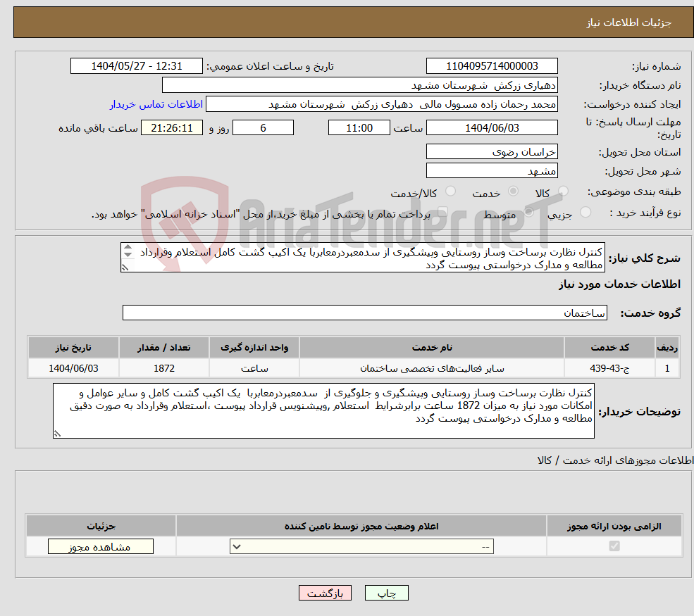
Task: Click the service group field ساختمان
Action: coord(365,313)
